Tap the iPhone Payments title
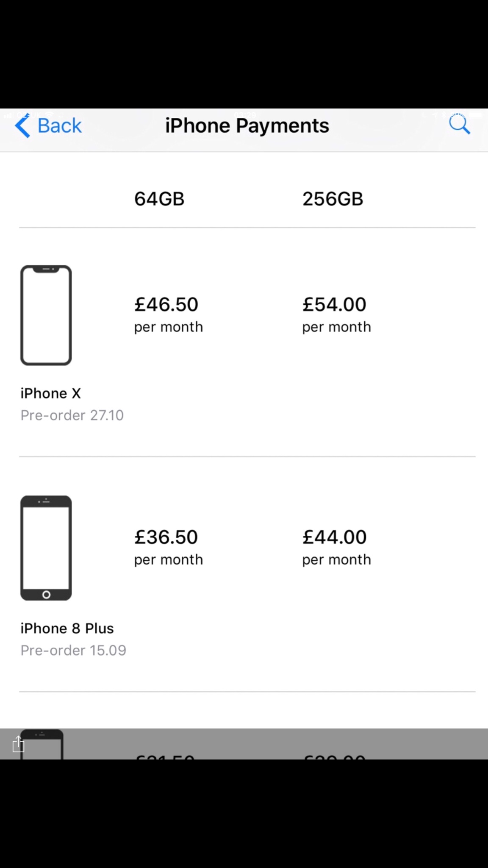 pyautogui.click(x=247, y=125)
